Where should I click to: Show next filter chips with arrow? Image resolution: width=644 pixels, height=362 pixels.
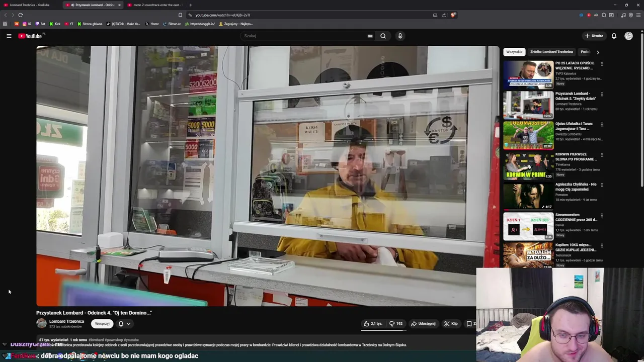(x=598, y=52)
